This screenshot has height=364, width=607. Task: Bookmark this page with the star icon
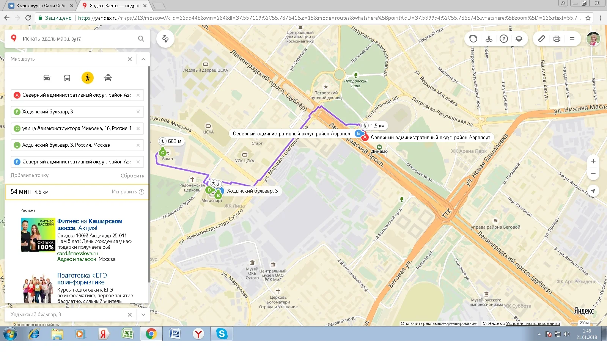588,18
